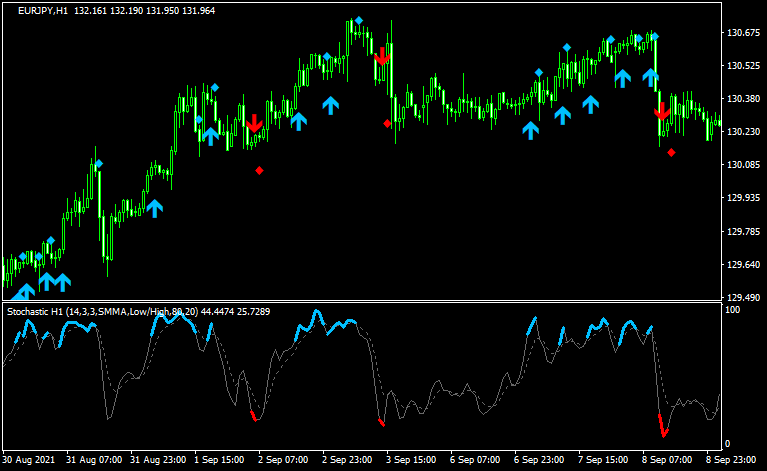Click the 30 Aug 2021 date label
Image resolution: width=767 pixels, height=471 pixels.
(31, 460)
